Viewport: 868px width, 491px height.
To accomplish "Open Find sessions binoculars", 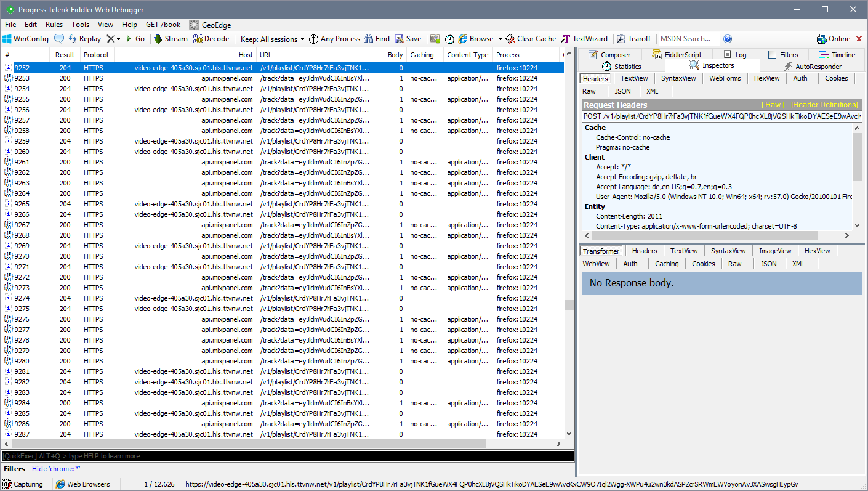I will point(377,39).
